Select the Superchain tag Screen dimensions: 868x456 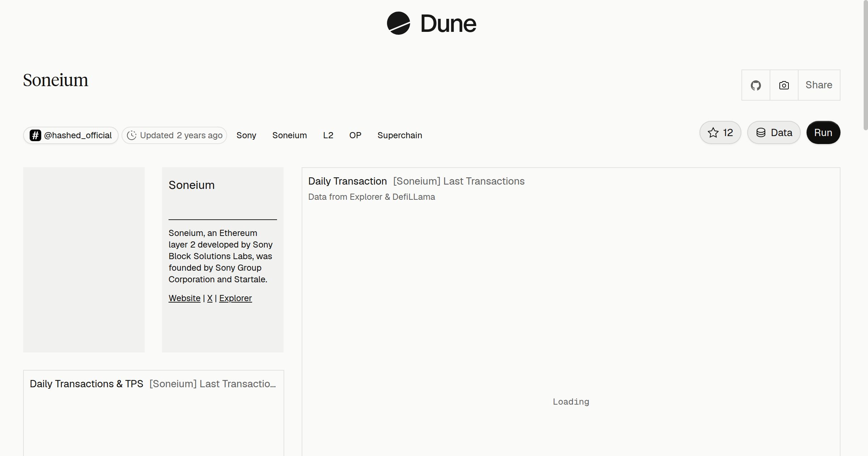coord(400,135)
